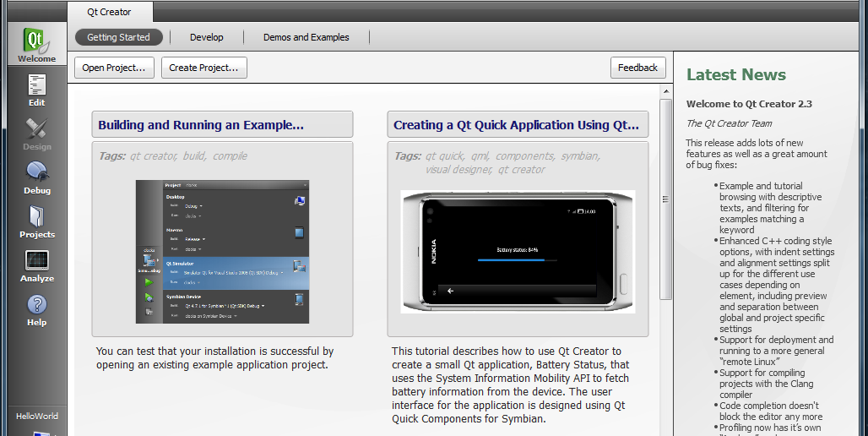The image size is (868, 436).
Task: Open Creating a Qt Quick Application tutorial
Action: (518, 125)
